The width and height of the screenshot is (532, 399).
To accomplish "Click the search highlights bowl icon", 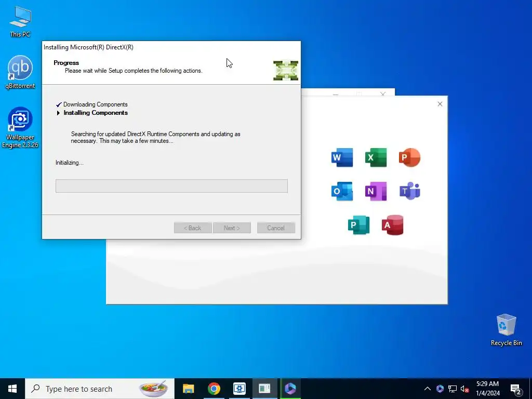I will [x=153, y=389].
